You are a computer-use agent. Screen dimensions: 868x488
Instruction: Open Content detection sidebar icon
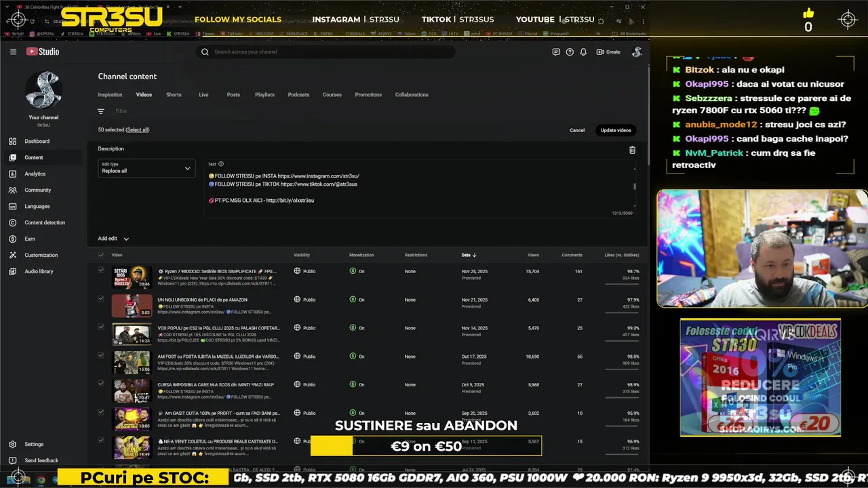point(12,222)
